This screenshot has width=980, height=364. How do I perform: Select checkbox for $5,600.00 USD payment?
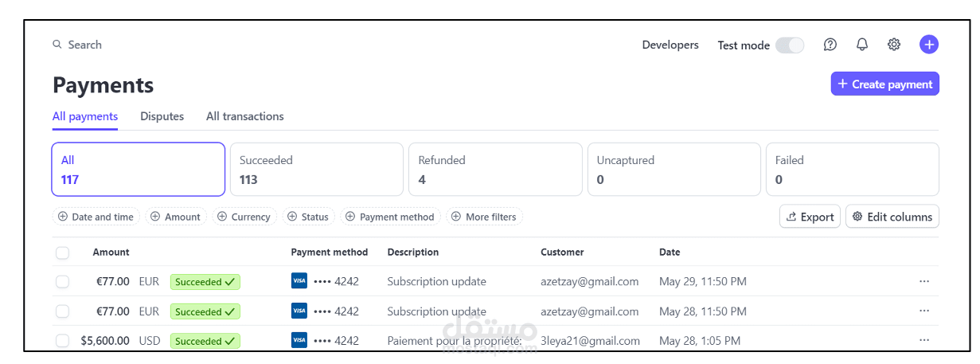click(62, 341)
